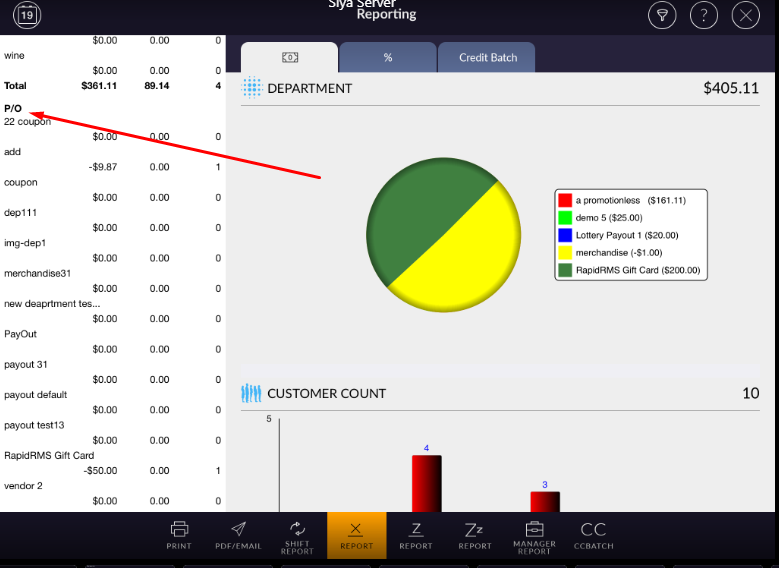Switch to the percentage (%) tab
Screen dimensions: 779x568
388,58
